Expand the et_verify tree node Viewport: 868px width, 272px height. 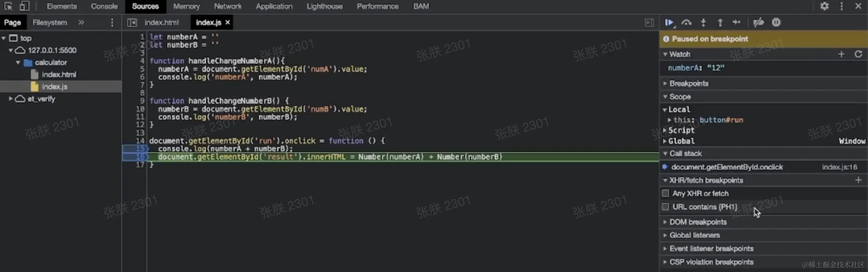coord(11,99)
